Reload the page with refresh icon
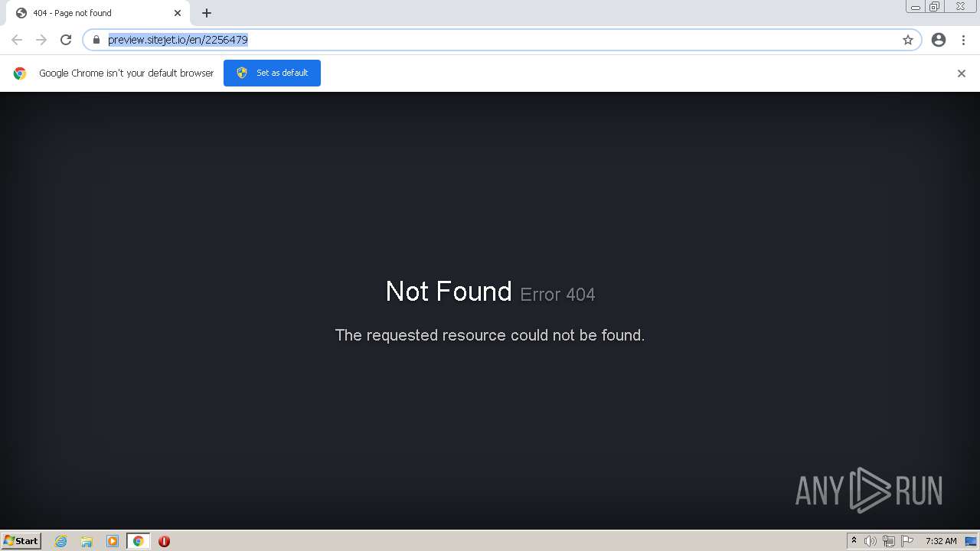This screenshot has width=980, height=551. point(66,40)
